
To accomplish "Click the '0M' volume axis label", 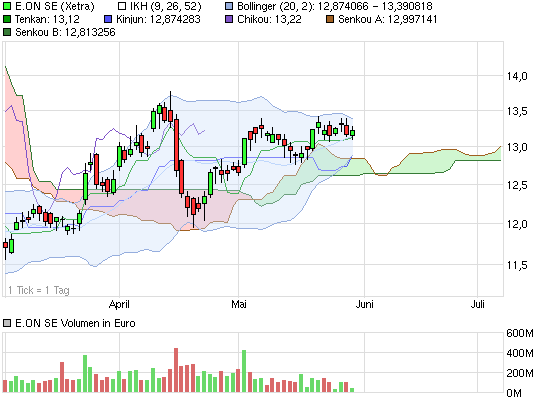I will click(514, 393).
